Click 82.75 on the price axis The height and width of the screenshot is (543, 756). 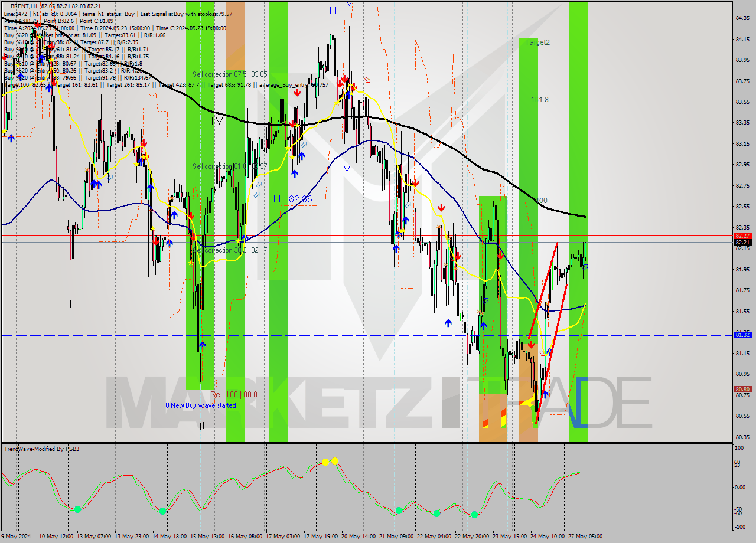[x=742, y=185]
